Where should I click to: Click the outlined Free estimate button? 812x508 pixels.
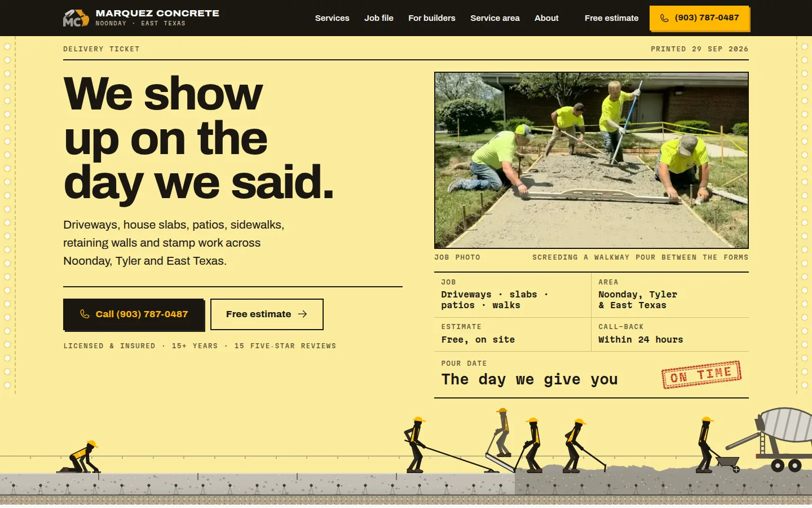[x=267, y=314]
